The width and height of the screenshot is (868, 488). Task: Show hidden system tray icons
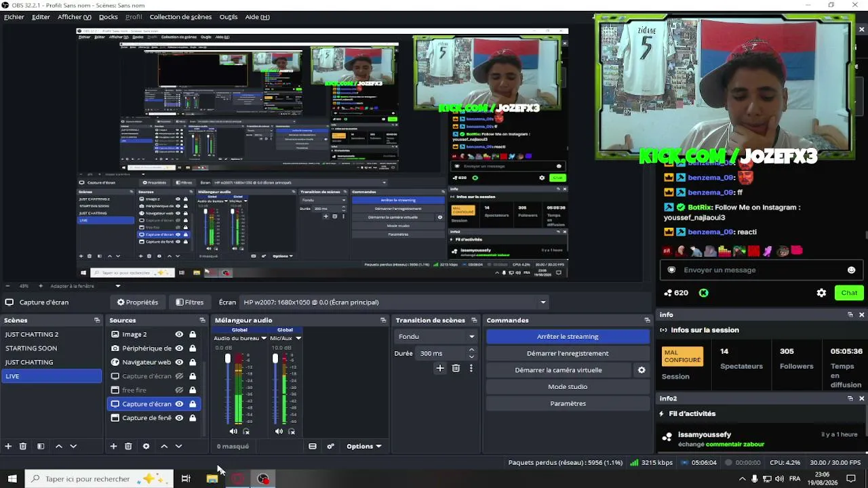click(x=742, y=479)
